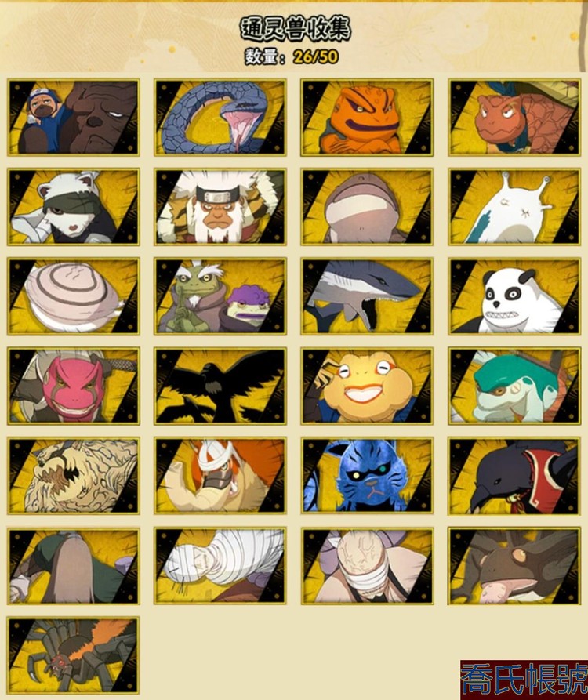588x700 pixels.
Task: Select the giant spider summon card
Action: click(74, 655)
